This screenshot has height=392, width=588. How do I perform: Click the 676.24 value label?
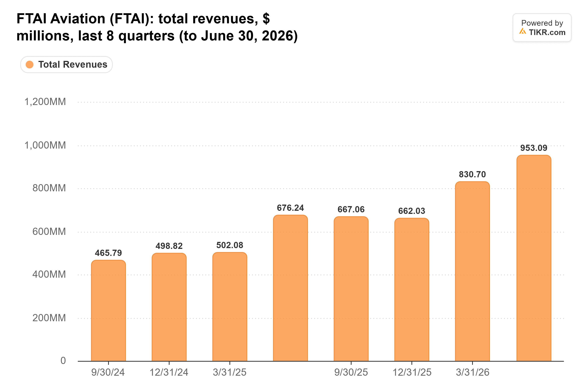290,208
